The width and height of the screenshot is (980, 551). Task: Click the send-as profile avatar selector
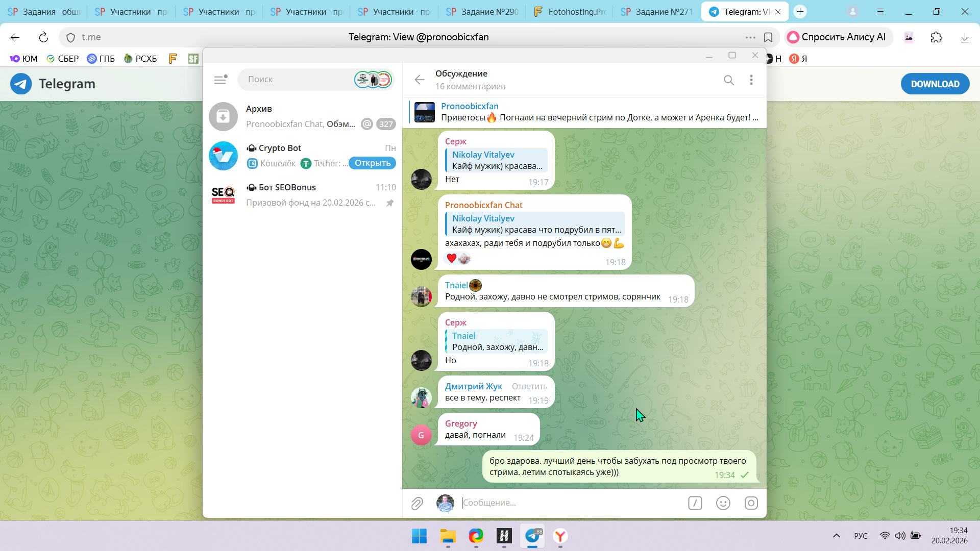tap(445, 503)
